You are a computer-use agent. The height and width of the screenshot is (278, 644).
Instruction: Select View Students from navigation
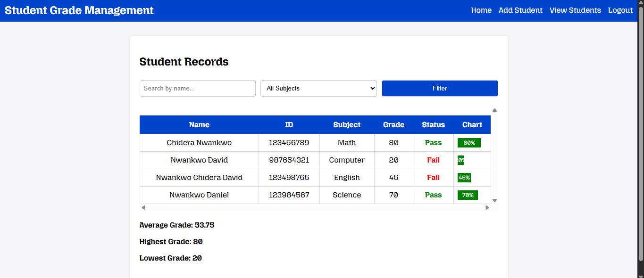click(x=575, y=10)
